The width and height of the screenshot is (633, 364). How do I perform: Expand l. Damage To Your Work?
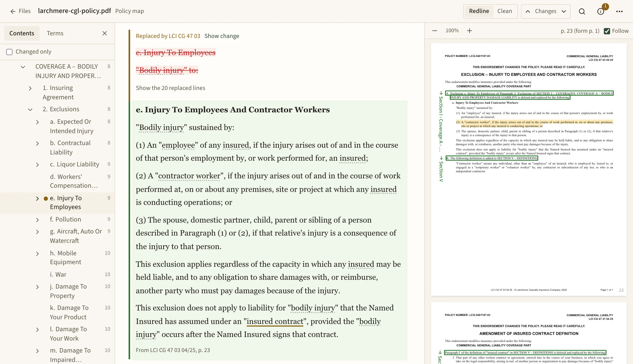pos(37,330)
